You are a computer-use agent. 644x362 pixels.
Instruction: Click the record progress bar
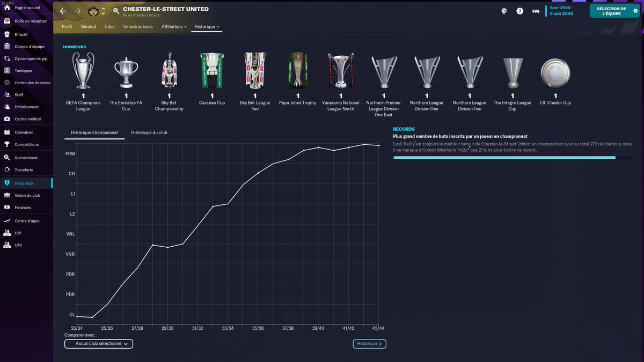tap(513, 158)
